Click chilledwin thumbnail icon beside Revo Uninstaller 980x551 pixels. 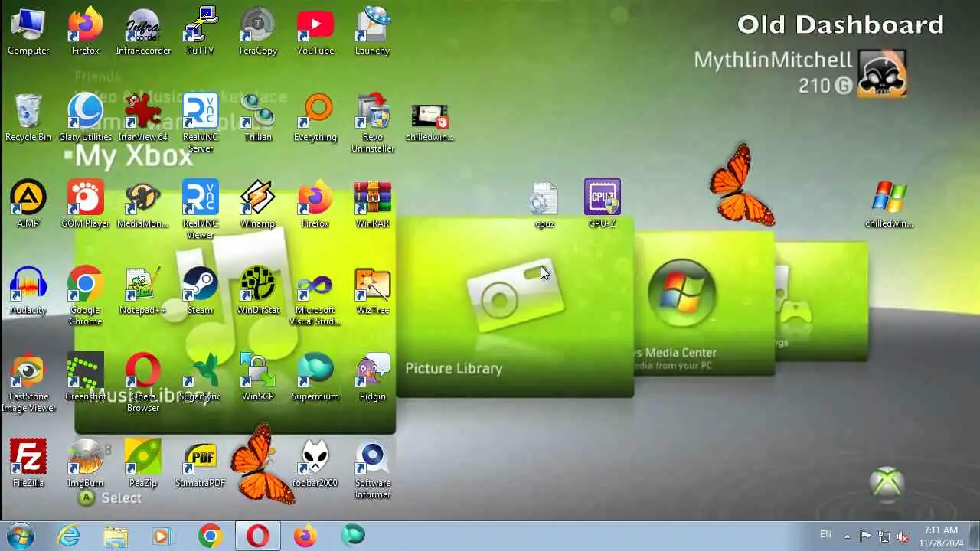[x=430, y=122]
